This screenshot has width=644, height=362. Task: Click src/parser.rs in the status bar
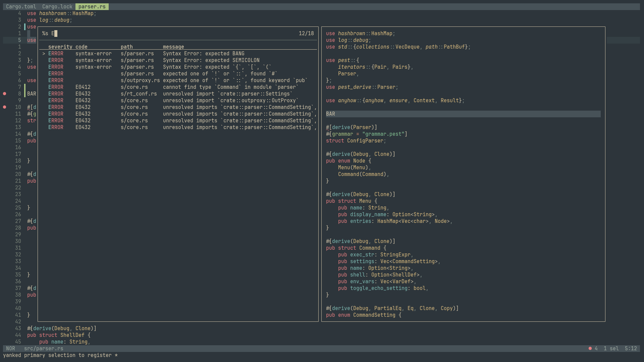[x=44, y=349]
